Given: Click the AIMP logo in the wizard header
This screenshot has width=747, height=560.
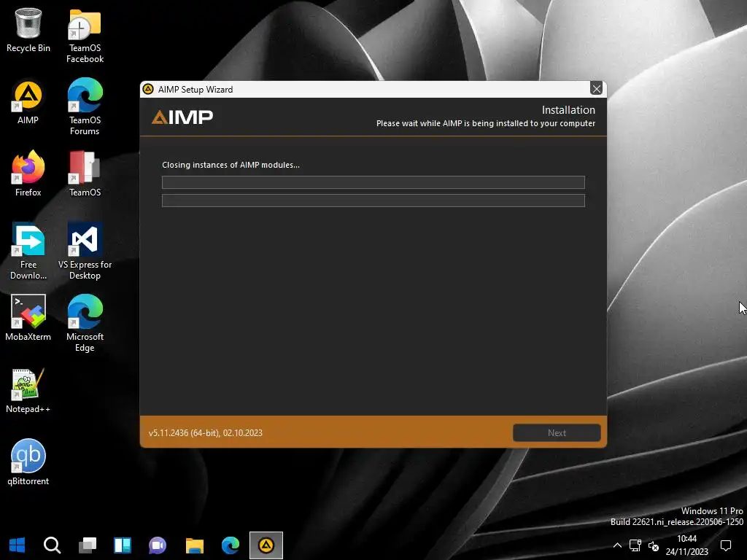Looking at the screenshot, I should (x=182, y=117).
